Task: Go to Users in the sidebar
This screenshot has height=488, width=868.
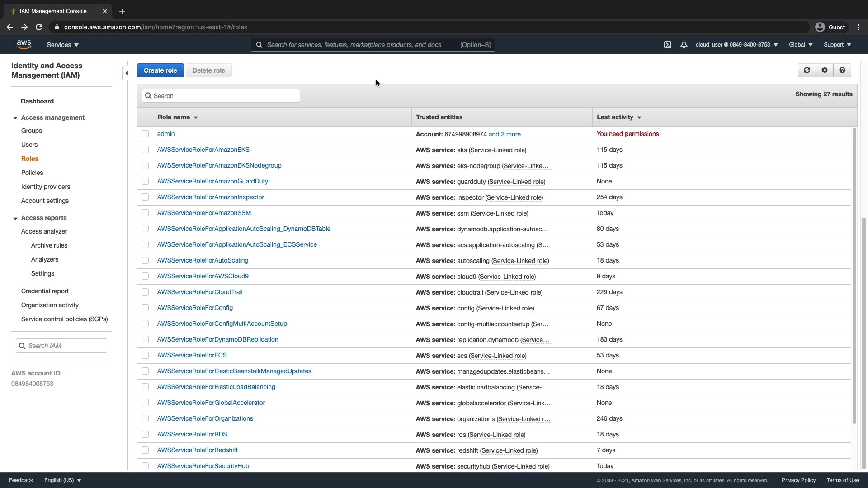Action: (x=29, y=145)
